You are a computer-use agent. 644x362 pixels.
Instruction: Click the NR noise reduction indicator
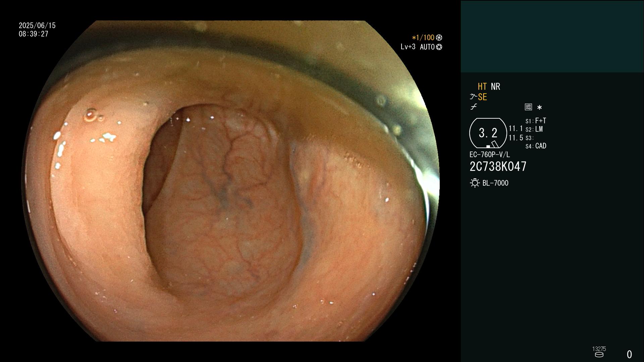point(495,86)
